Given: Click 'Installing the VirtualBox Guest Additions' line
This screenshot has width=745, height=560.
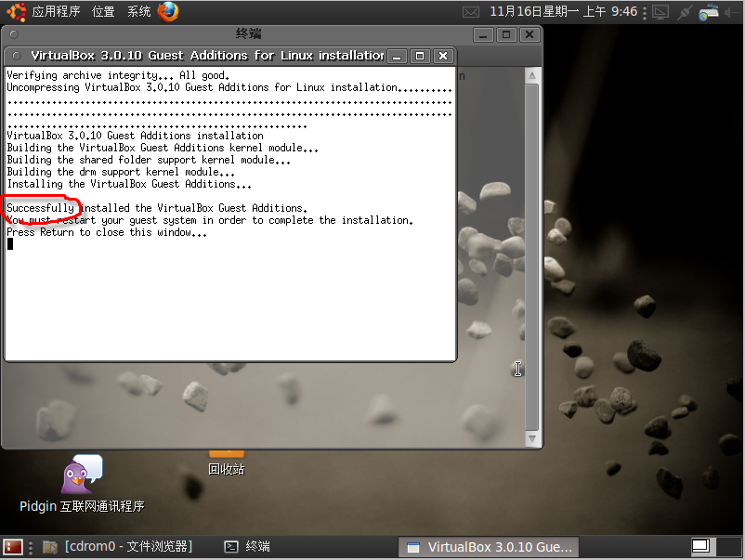Looking at the screenshot, I should (129, 184).
